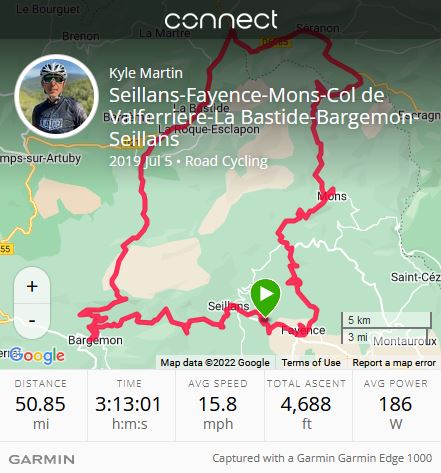
Task: Open the map Terms of Use link
Action: 311,363
